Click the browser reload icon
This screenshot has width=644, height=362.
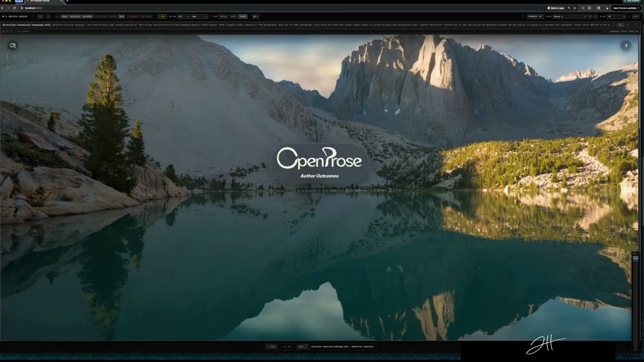pyautogui.click(x=15, y=8)
